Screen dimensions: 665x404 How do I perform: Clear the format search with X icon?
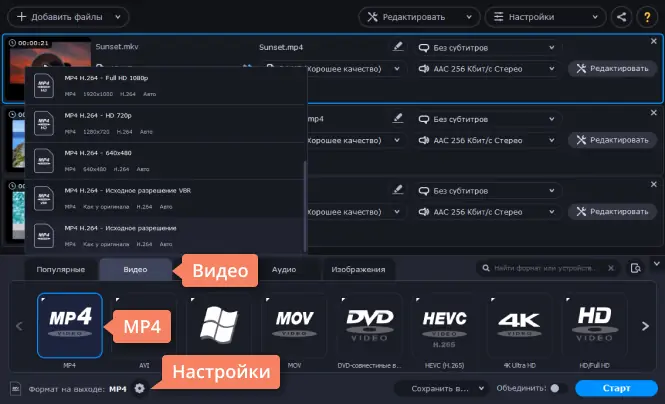[611, 268]
